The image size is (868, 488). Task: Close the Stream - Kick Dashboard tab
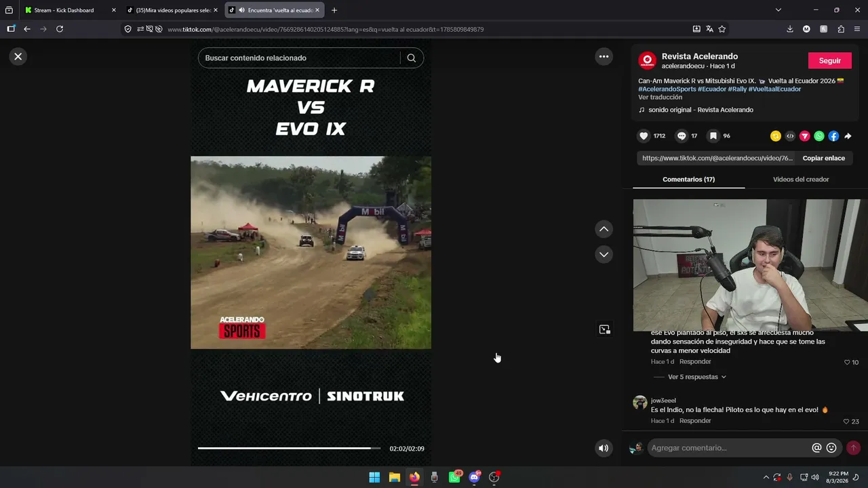tap(113, 10)
